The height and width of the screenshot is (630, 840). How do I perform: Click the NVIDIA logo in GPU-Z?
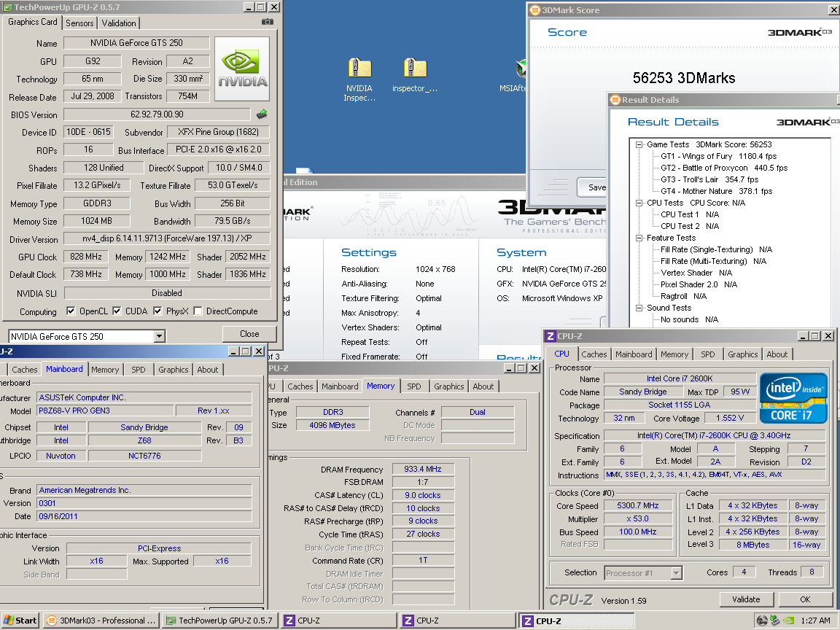[242, 69]
